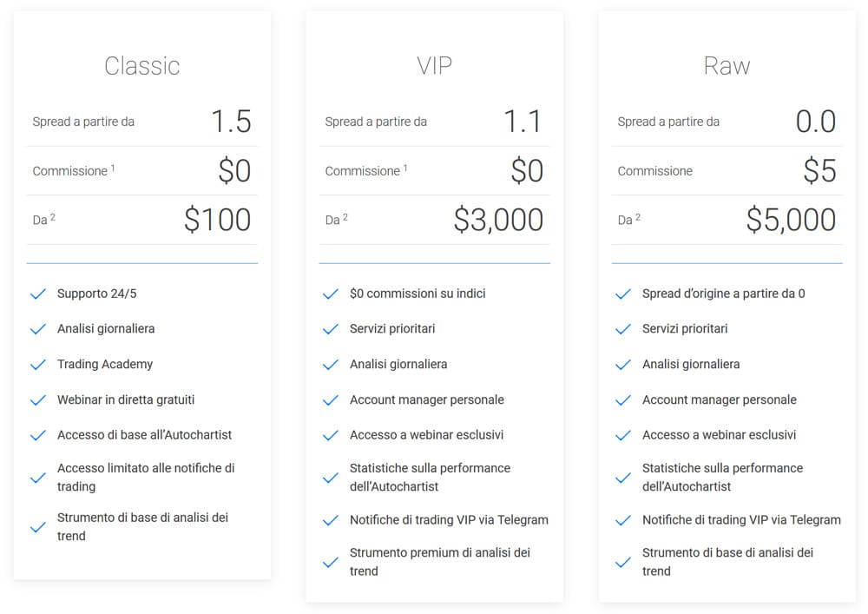
Task: Click the checkmark beside Notifiche di trading VIP in VIP column
Action: click(331, 520)
